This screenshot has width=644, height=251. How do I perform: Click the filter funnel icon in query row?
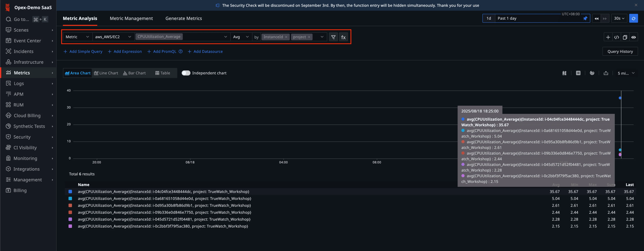333,37
